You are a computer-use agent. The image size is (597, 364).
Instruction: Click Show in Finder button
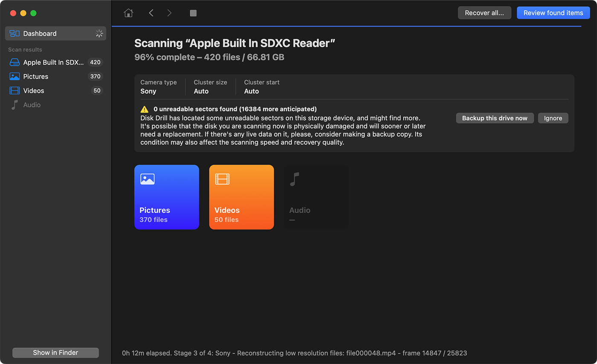coord(55,352)
